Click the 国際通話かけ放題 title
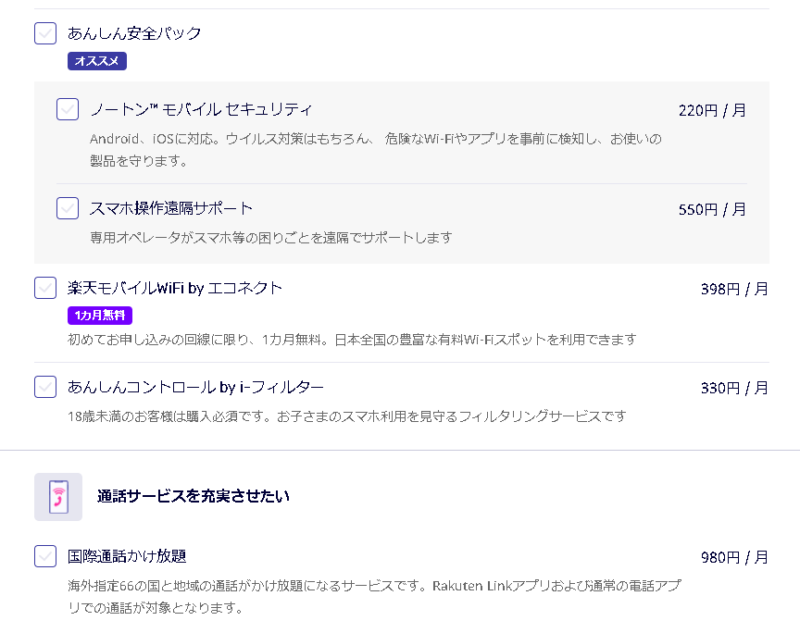The height and width of the screenshot is (633, 800). [127, 556]
